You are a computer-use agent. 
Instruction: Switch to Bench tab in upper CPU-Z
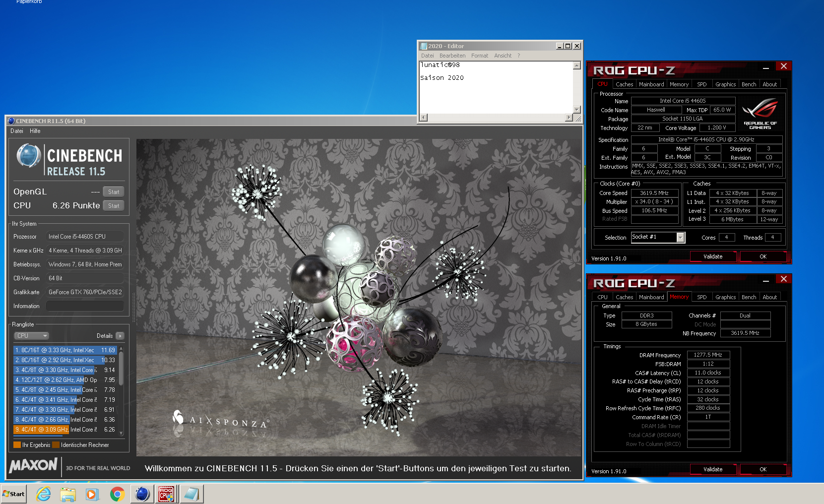pyautogui.click(x=749, y=84)
